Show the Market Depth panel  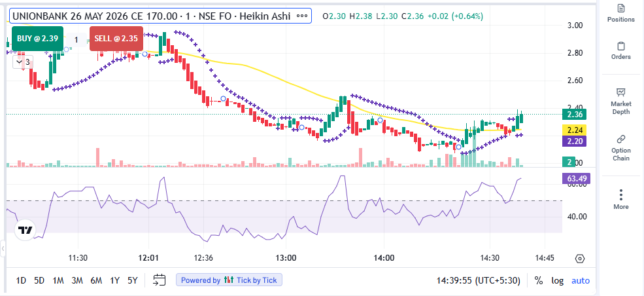tap(620, 101)
